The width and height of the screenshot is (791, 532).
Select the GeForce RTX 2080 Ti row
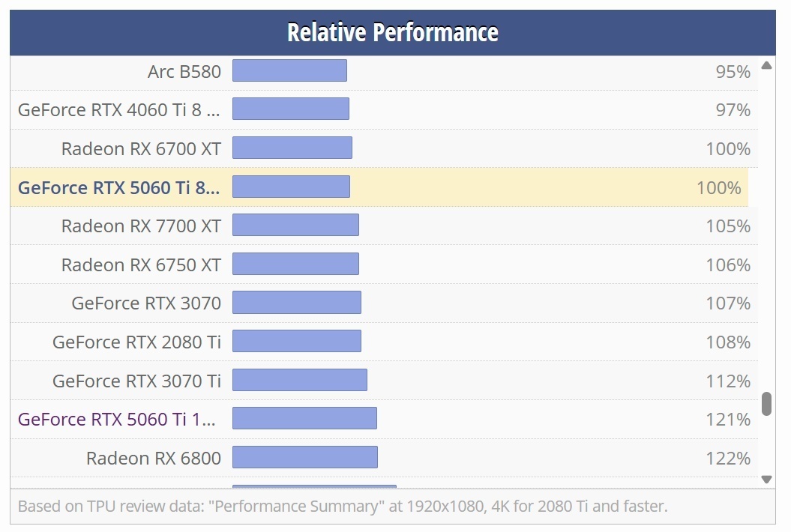(x=136, y=342)
